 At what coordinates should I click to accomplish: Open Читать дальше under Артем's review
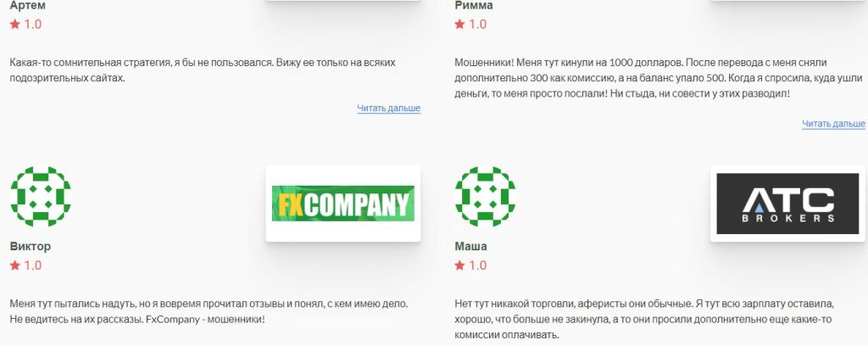click(388, 109)
